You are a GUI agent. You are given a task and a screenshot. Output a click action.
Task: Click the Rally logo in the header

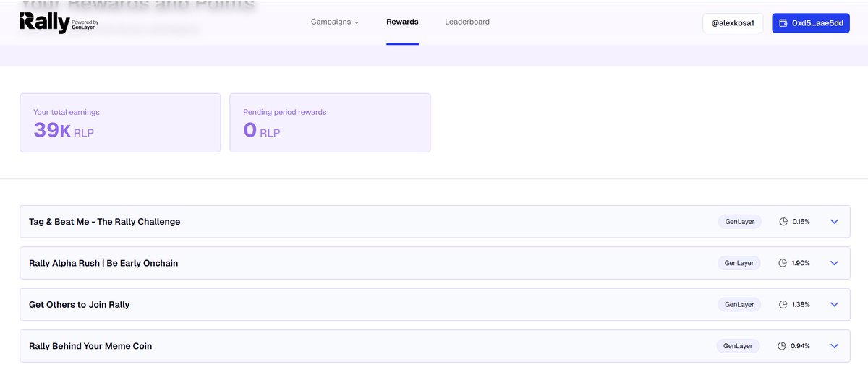point(45,22)
